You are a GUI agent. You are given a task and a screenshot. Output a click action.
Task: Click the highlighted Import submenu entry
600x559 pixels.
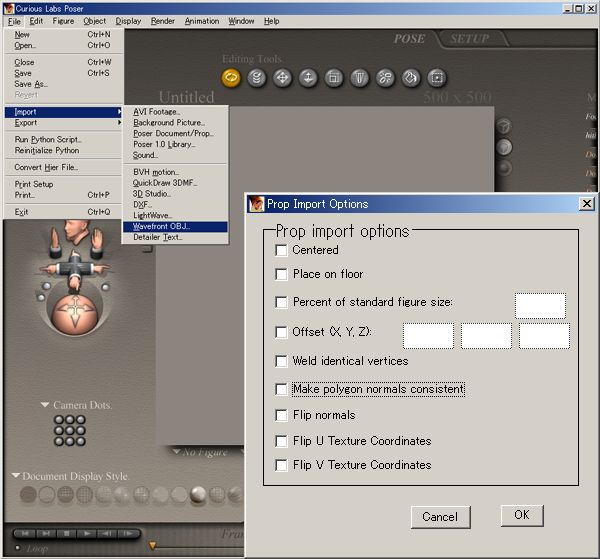pyautogui.click(x=64, y=112)
